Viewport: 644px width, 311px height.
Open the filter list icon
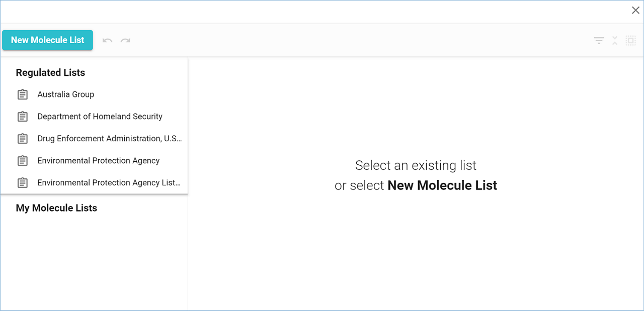599,41
